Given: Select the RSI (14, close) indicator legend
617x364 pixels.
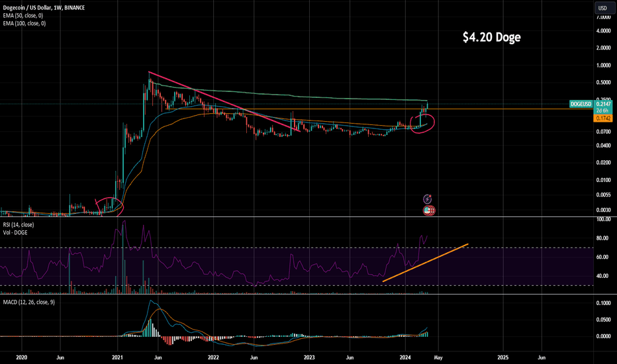Looking at the screenshot, I should (x=18, y=225).
